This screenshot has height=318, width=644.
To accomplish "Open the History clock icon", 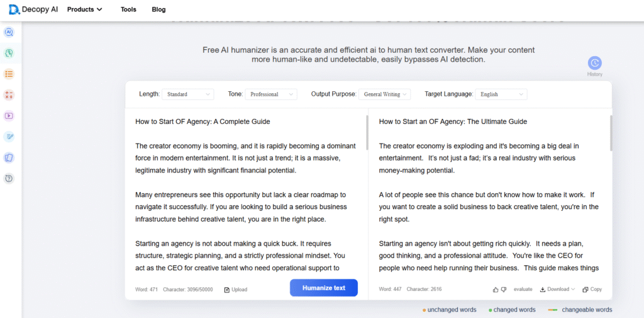I will point(594,64).
